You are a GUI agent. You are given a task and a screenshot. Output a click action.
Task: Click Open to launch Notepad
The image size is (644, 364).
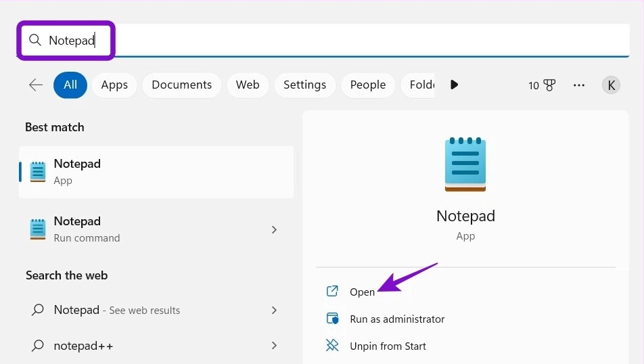362,292
